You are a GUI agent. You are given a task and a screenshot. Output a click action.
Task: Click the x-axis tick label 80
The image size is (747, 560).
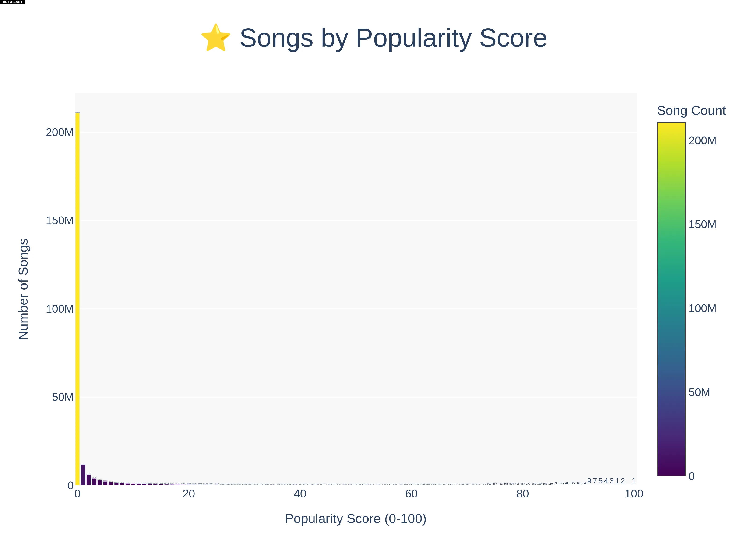point(522,494)
